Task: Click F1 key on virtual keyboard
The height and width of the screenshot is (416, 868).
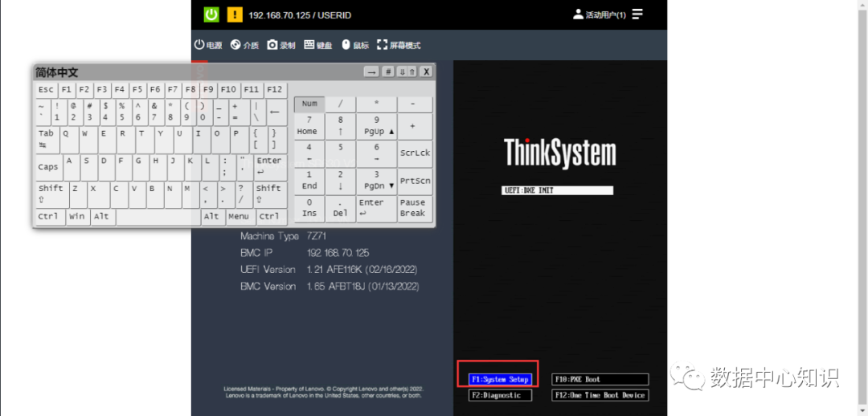Action: (67, 90)
